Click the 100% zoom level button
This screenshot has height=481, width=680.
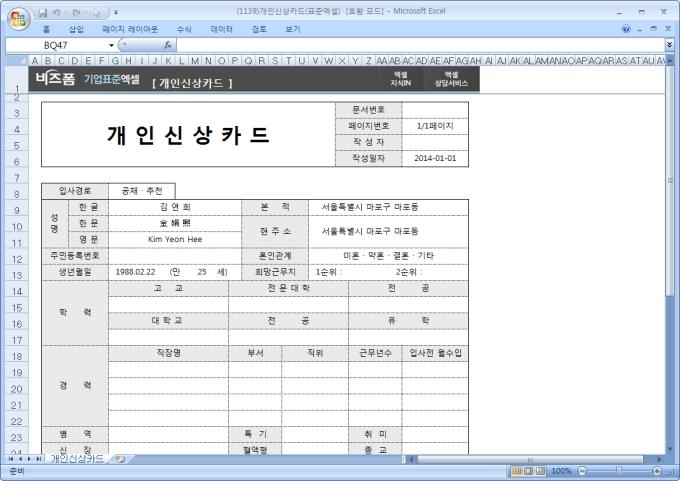pyautogui.click(x=561, y=471)
